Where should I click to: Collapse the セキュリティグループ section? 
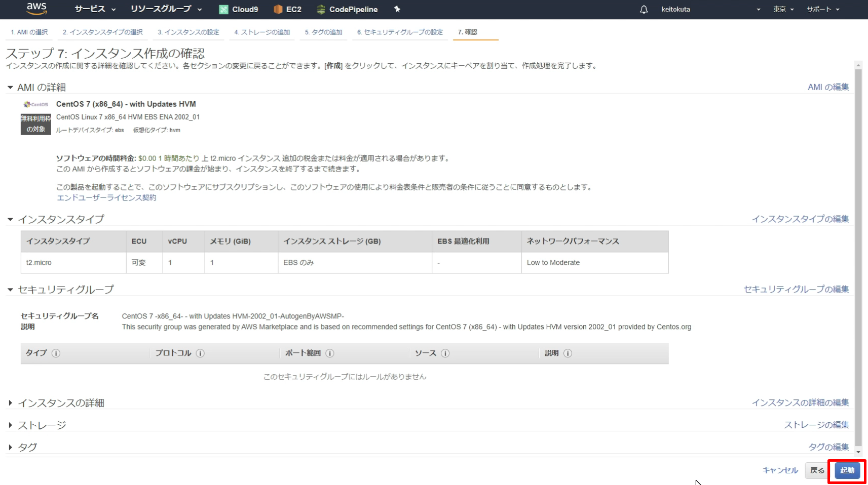pyautogui.click(x=10, y=290)
